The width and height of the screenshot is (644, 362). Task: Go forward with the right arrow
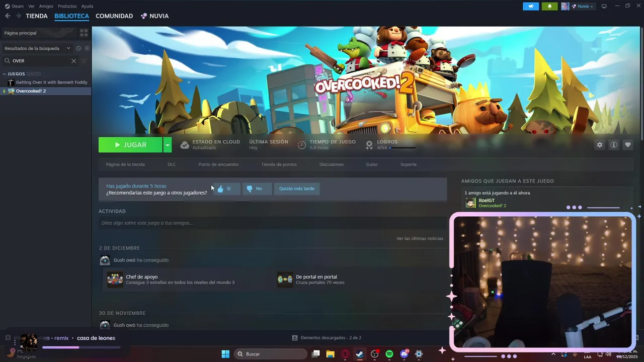coord(18,16)
